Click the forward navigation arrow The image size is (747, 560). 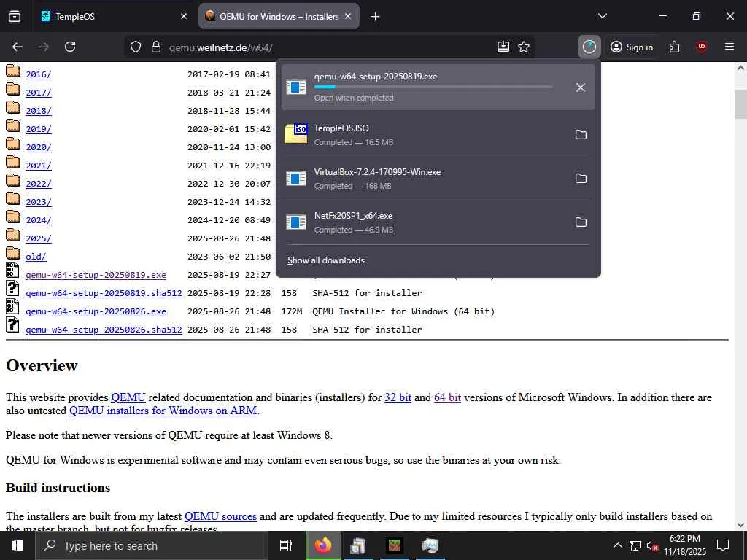(44, 47)
